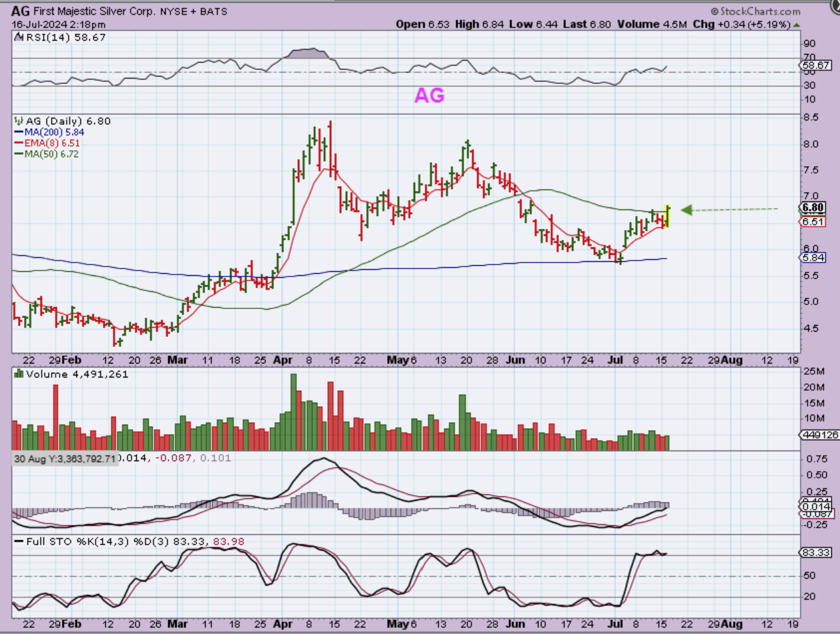
Task: Click the 'Apr' date label under the price chart
Action: 283,360
